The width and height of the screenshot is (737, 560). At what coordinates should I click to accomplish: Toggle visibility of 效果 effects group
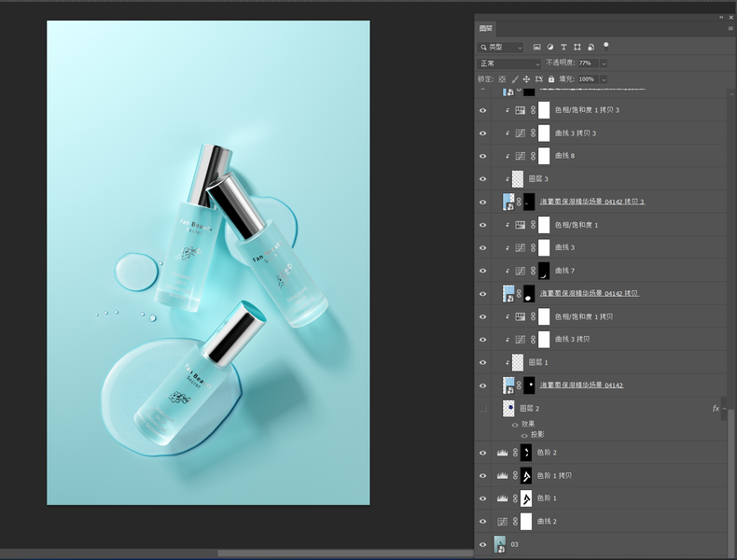point(515,425)
